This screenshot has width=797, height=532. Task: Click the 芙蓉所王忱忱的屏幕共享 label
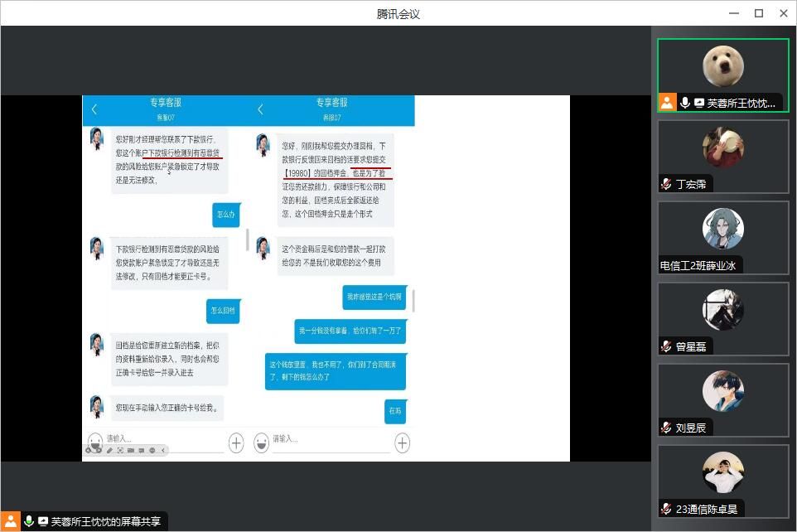(106, 521)
